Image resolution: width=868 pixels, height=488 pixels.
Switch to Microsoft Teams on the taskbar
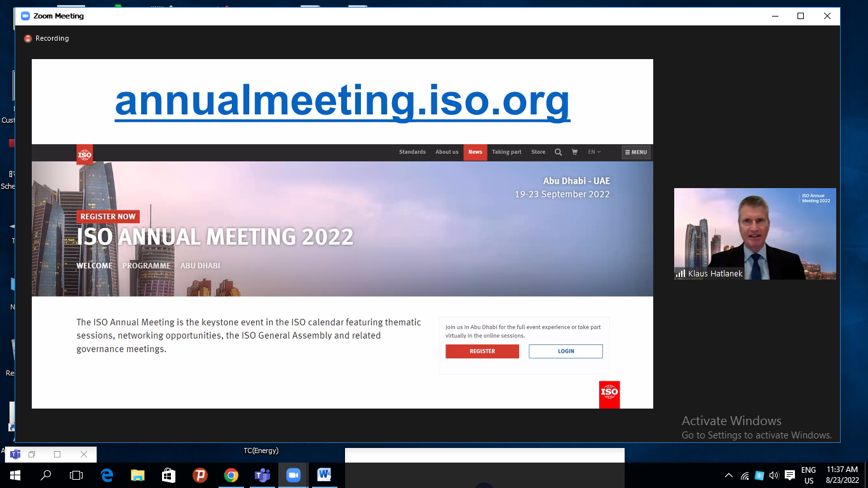coord(262,475)
